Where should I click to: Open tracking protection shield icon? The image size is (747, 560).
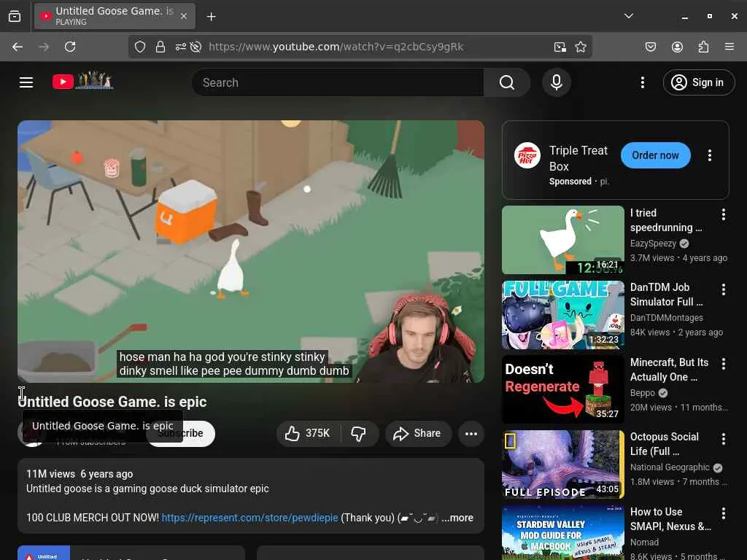(139, 47)
